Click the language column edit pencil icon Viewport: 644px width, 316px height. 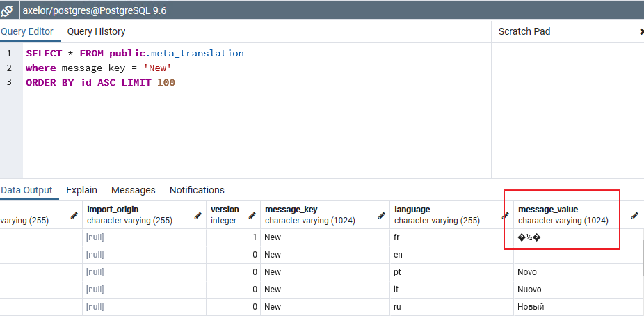[506, 215]
